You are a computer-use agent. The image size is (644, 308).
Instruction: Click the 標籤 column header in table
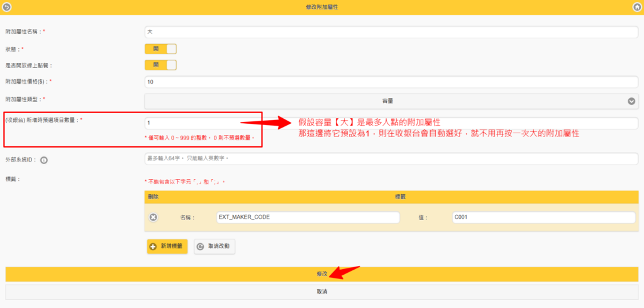tap(401, 197)
